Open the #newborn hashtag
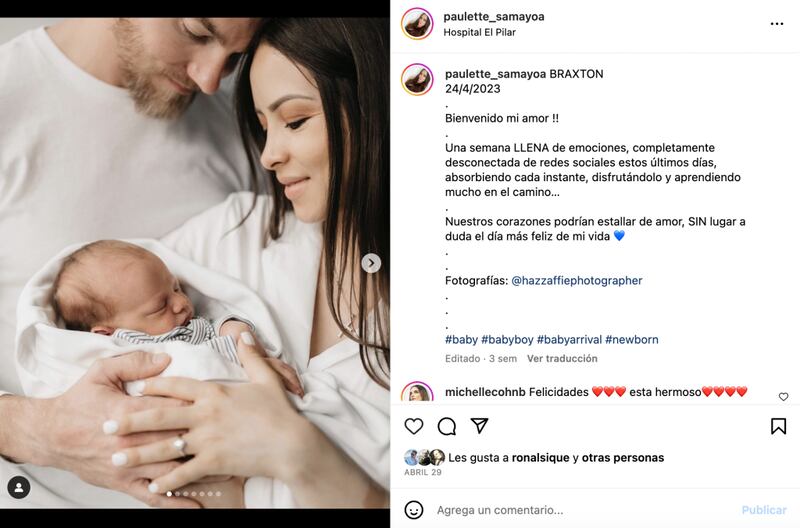Screen dimensions: 800x528 pyautogui.click(x=632, y=340)
